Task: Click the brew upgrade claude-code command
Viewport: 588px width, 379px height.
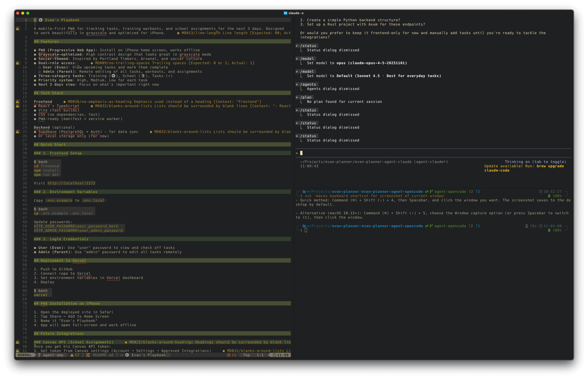Action: click(x=551, y=166)
